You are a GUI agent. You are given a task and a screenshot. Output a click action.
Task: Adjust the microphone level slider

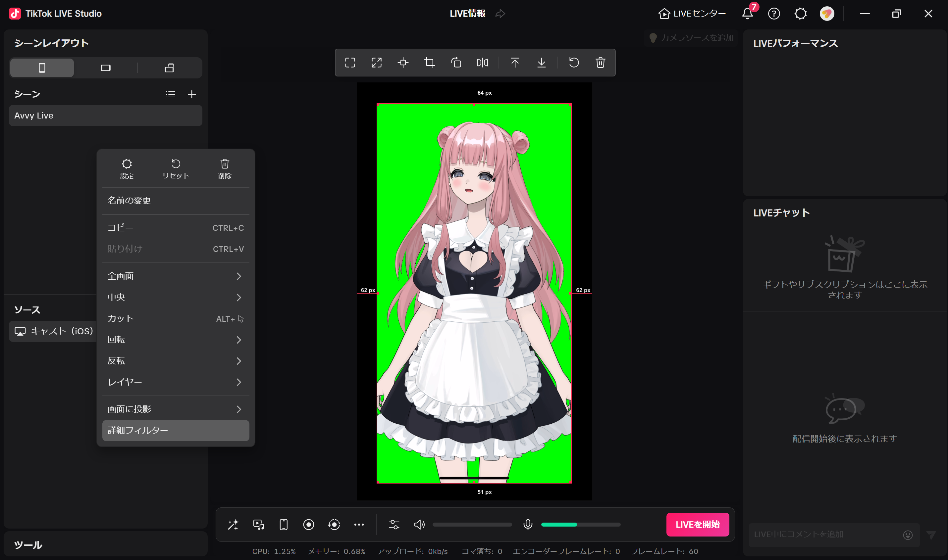pos(581,525)
